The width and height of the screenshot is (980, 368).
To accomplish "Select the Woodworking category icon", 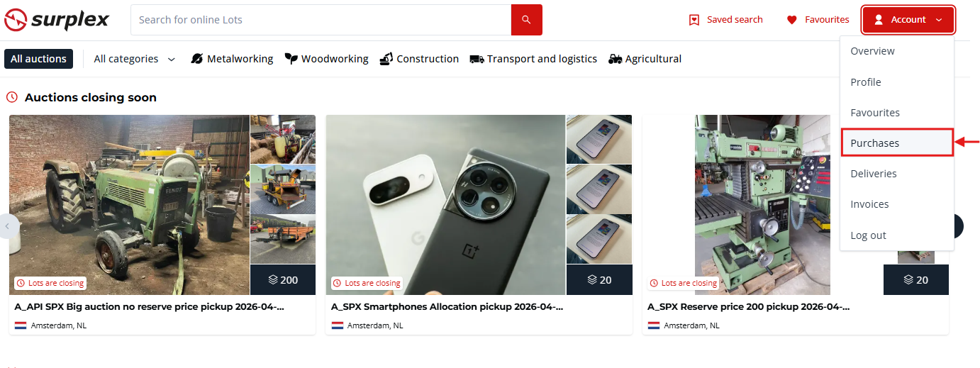I will 291,59.
